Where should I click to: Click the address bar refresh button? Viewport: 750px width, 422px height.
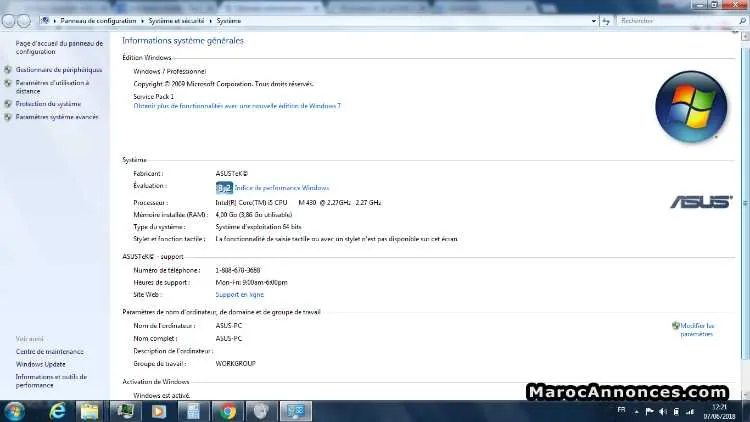pyautogui.click(x=606, y=21)
